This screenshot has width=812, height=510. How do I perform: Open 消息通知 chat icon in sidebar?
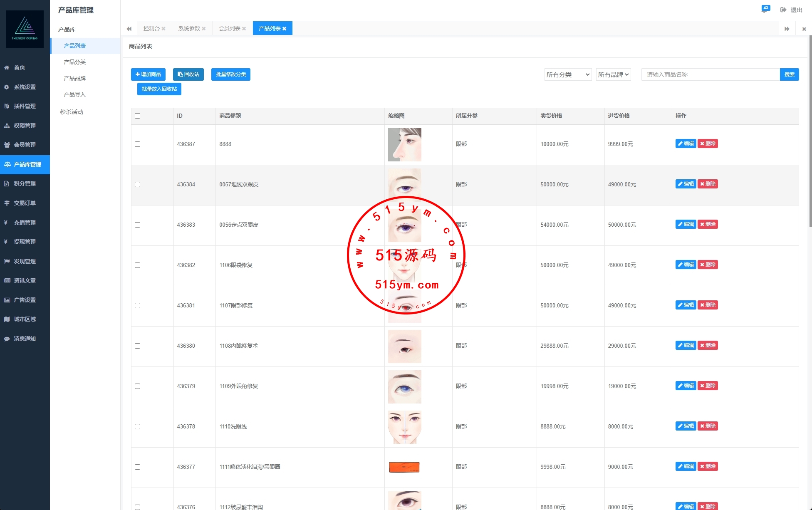[7, 339]
